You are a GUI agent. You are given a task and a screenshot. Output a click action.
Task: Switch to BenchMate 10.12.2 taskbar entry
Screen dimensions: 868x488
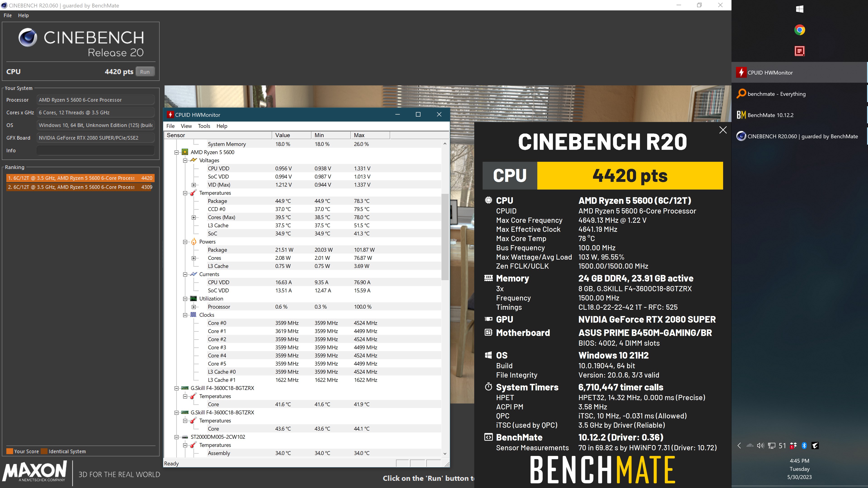point(799,115)
